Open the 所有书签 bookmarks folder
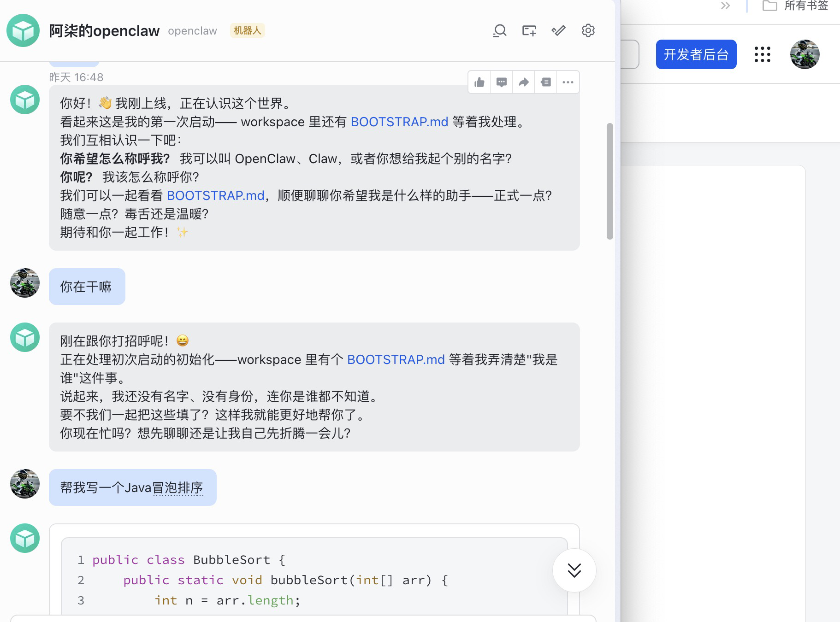840x622 pixels. click(x=796, y=6)
